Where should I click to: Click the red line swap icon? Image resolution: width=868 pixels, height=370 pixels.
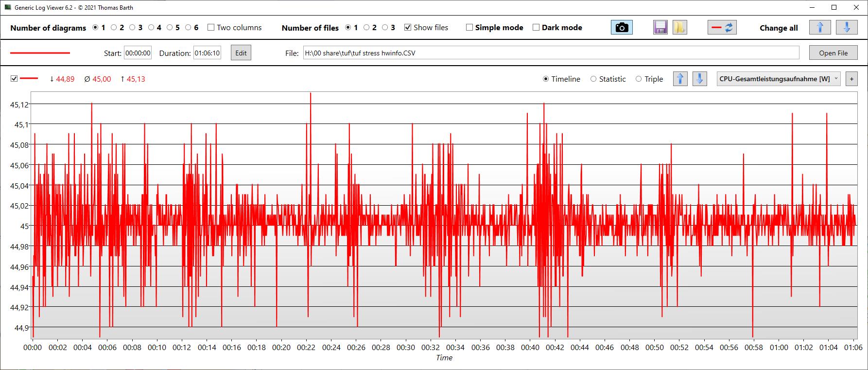(722, 28)
